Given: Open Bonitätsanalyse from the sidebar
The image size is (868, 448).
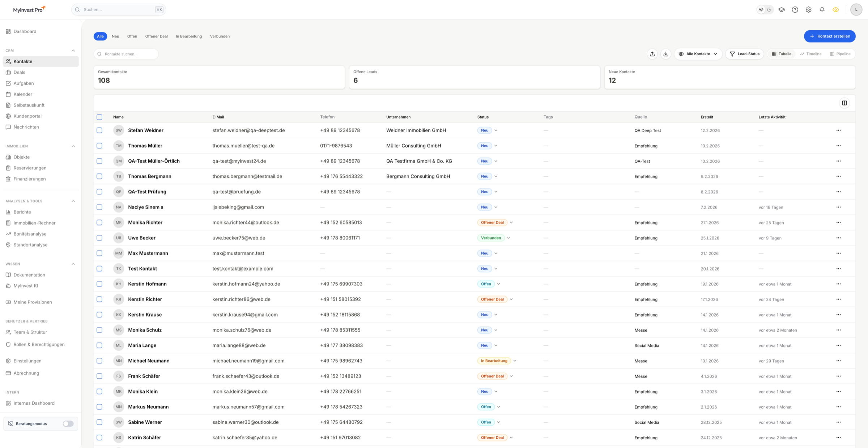Looking at the screenshot, I should point(30,234).
